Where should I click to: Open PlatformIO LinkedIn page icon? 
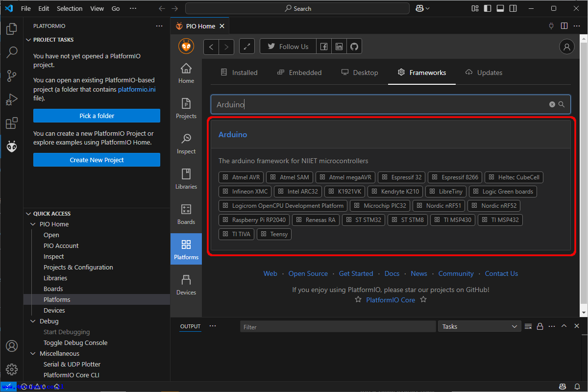pos(339,47)
